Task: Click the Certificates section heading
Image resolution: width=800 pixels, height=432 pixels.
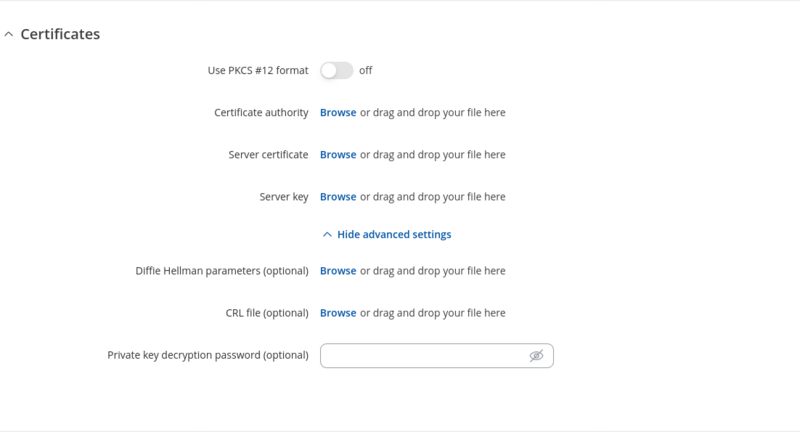Action: point(60,34)
